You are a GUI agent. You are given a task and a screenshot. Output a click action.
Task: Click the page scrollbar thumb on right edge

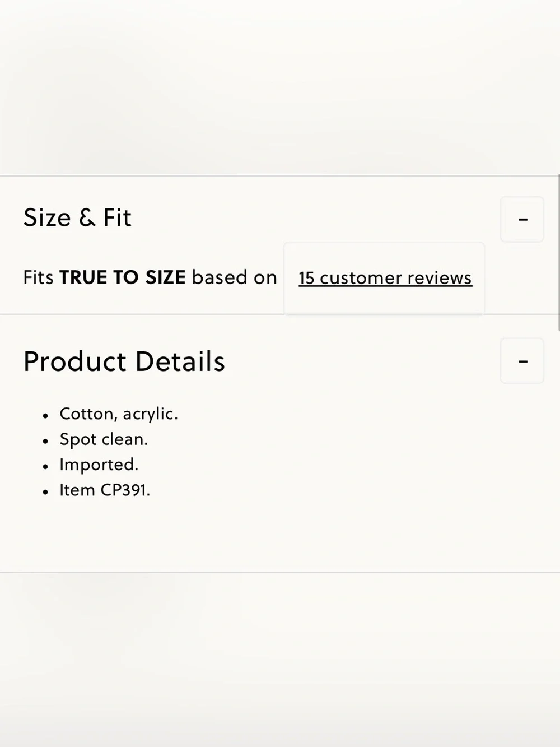coord(558,252)
